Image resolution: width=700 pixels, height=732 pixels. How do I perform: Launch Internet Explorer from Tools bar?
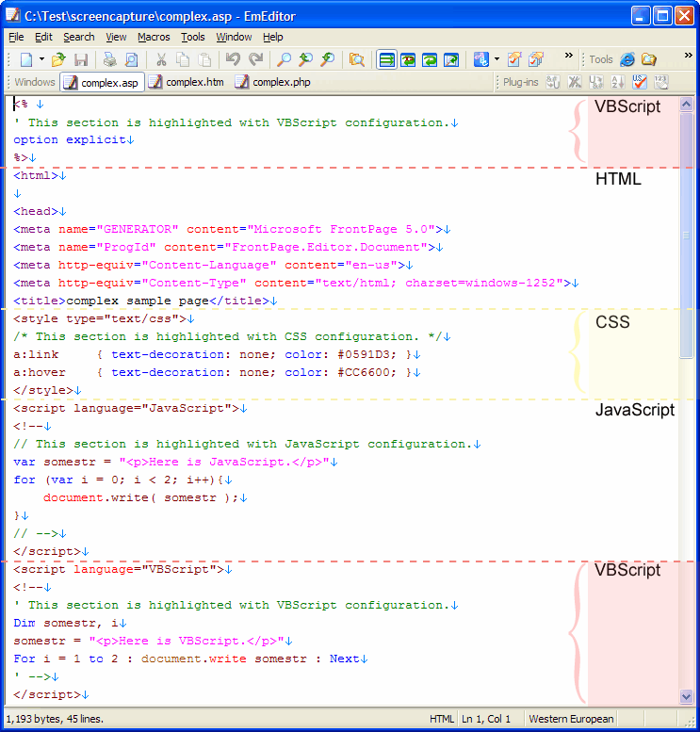pyautogui.click(x=627, y=59)
